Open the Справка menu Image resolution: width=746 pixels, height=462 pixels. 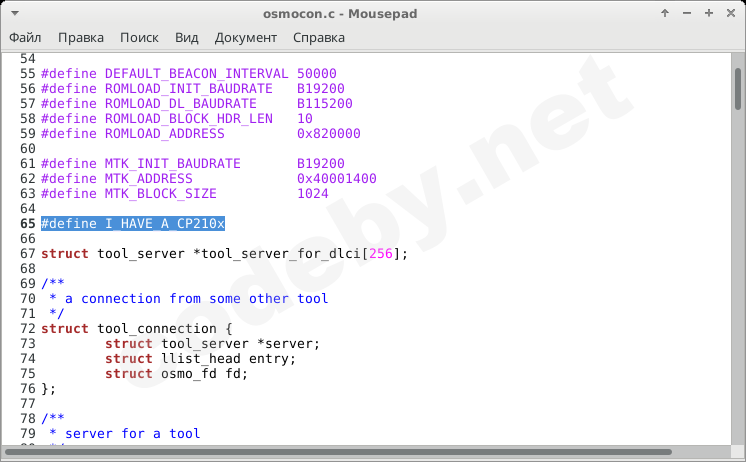319,38
